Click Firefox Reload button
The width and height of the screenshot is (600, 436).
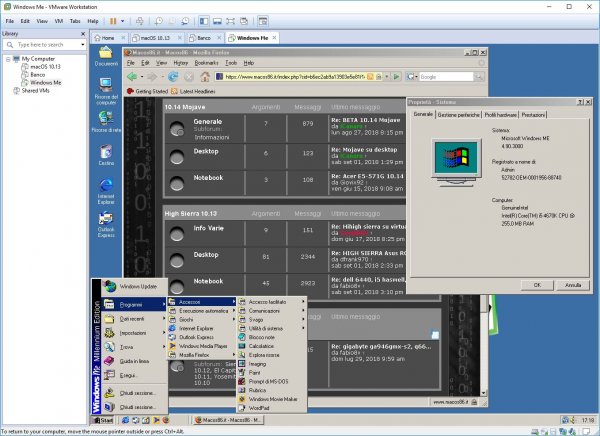click(x=173, y=77)
